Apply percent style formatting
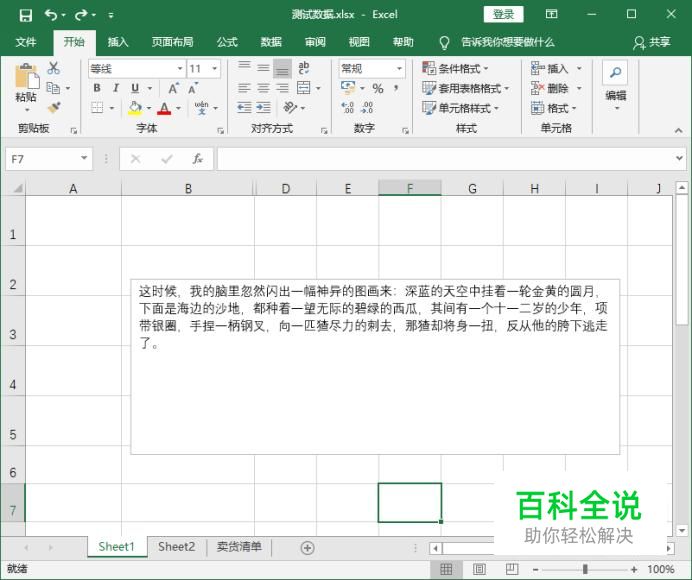Screen dimensions: 692x580 point(377,88)
